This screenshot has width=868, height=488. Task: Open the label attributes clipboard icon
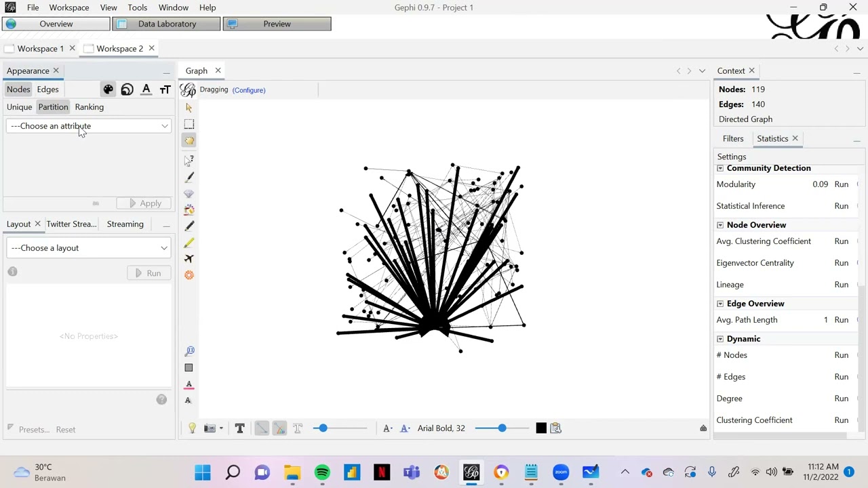[555, 428]
